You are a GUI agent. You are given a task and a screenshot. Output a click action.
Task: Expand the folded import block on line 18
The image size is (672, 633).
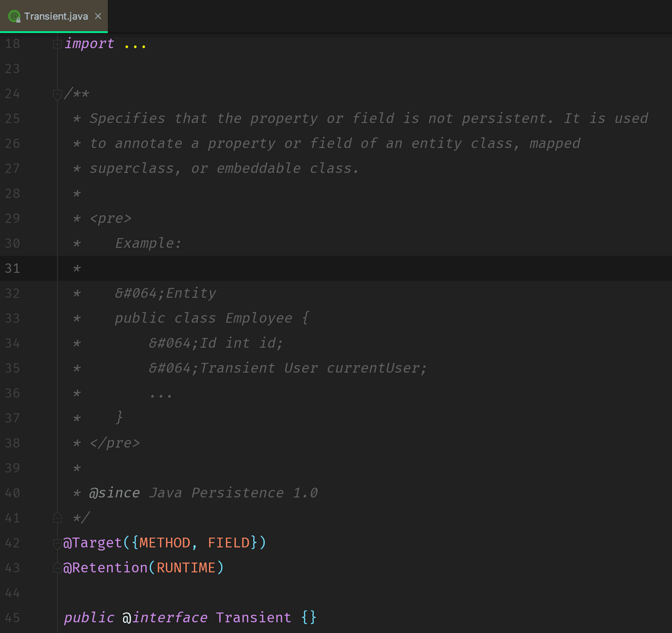coord(57,44)
